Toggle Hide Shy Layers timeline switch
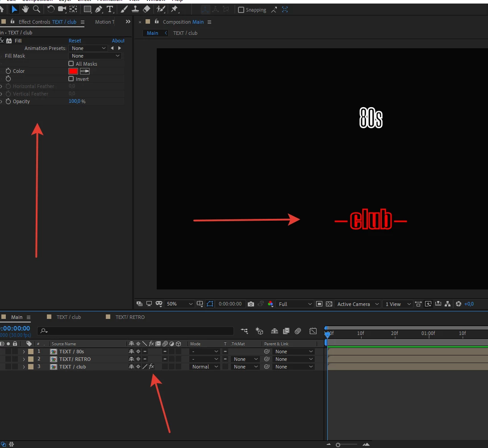This screenshot has width=488, height=448. click(275, 331)
